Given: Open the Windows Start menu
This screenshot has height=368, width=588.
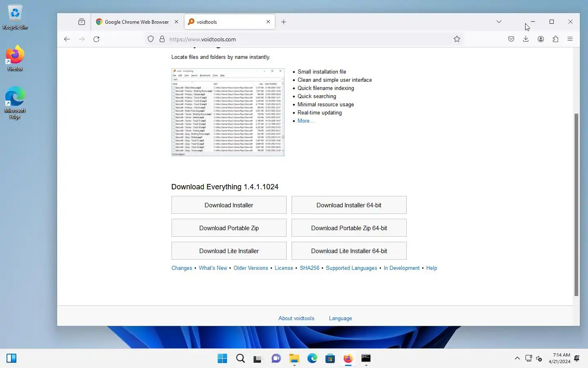Looking at the screenshot, I should (222, 359).
